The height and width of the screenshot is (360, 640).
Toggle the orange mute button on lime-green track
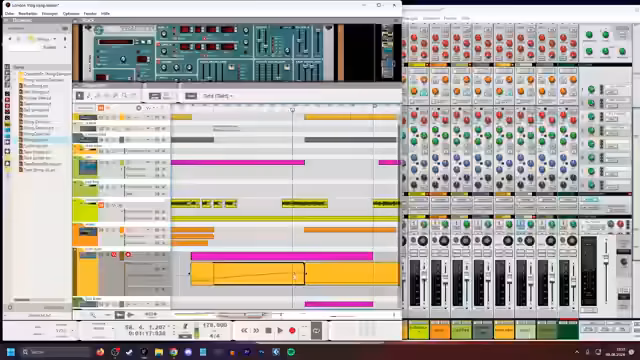pos(101,205)
